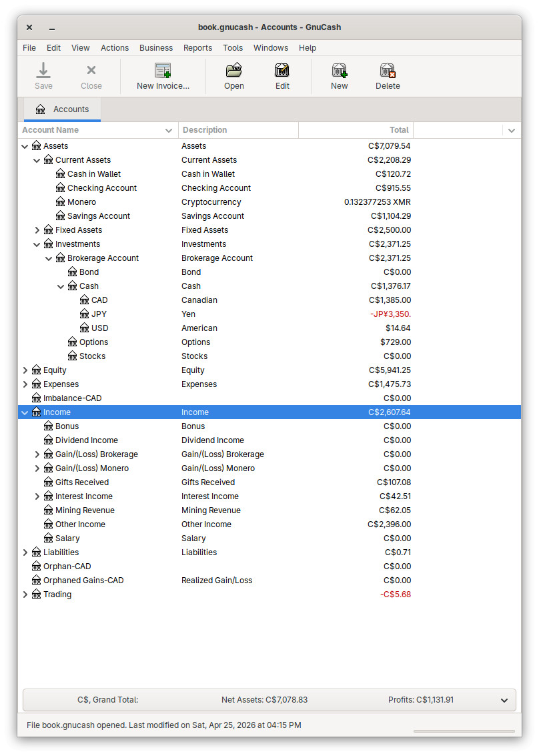Screen dimensions: 539x756
Task: Sort by the Description column header
Action: coord(237,130)
